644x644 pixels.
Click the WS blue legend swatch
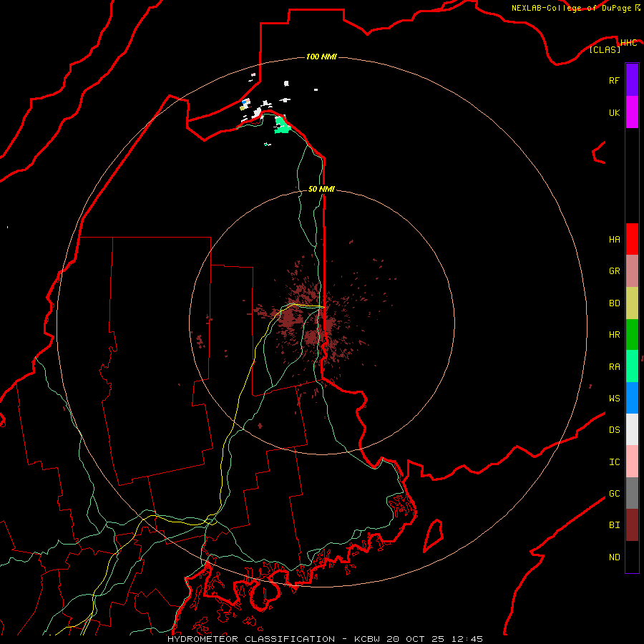click(x=632, y=398)
